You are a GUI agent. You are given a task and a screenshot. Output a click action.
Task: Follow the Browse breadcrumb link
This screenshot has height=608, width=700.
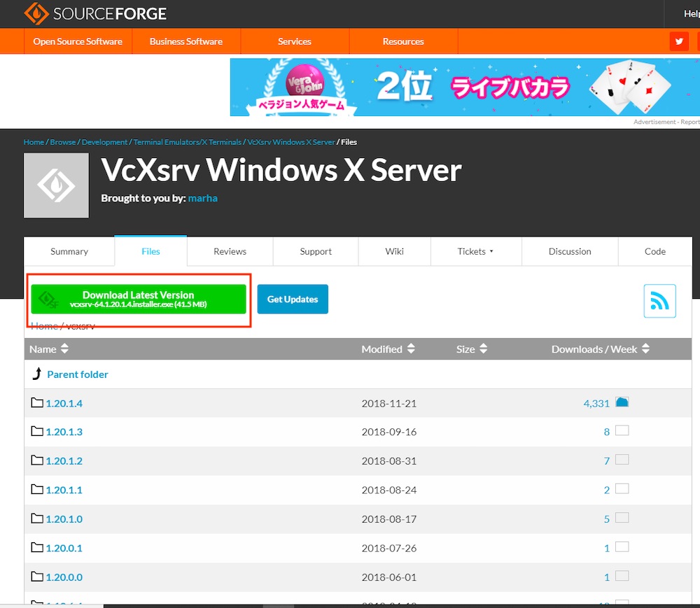pos(63,142)
